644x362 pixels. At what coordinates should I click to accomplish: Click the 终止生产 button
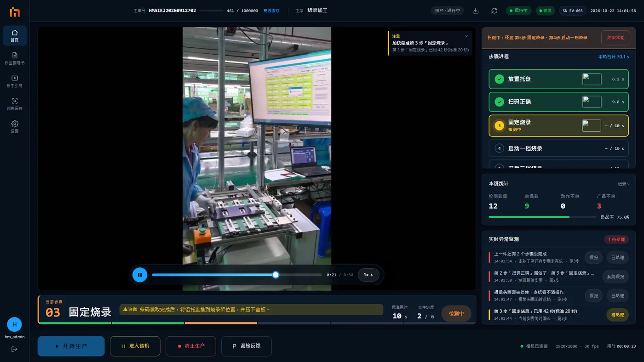pos(191,346)
